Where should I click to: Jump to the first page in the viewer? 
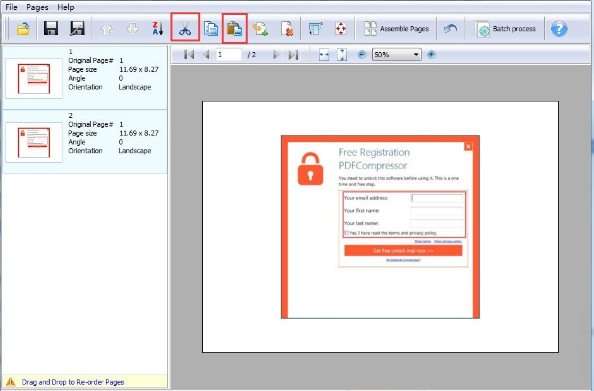[x=189, y=55]
